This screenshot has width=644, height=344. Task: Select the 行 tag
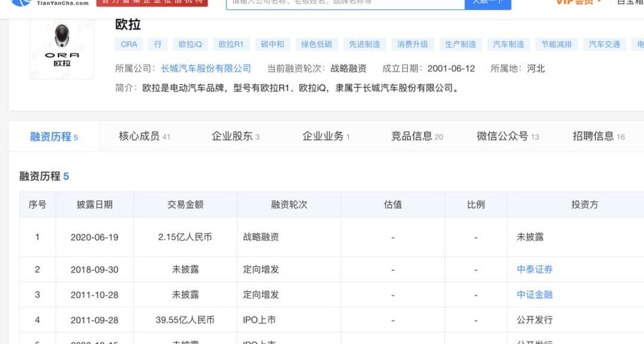coord(157,44)
